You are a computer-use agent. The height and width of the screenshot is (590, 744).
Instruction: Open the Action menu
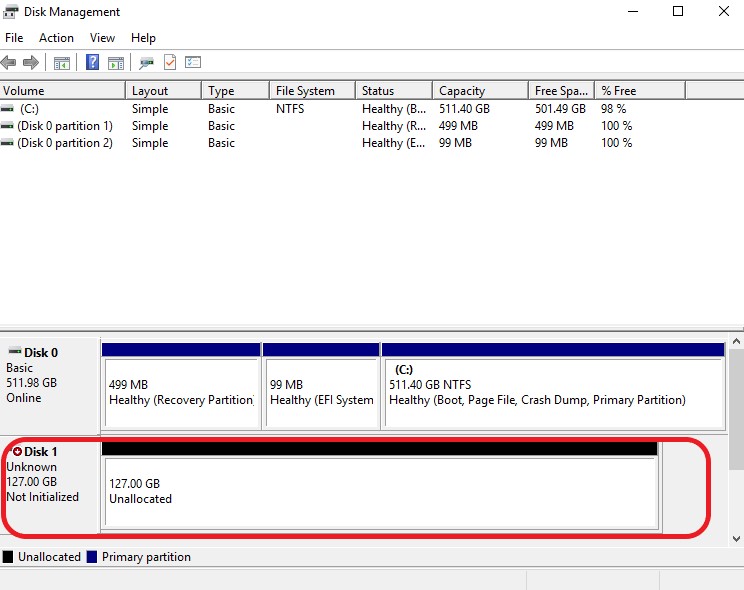pos(56,38)
